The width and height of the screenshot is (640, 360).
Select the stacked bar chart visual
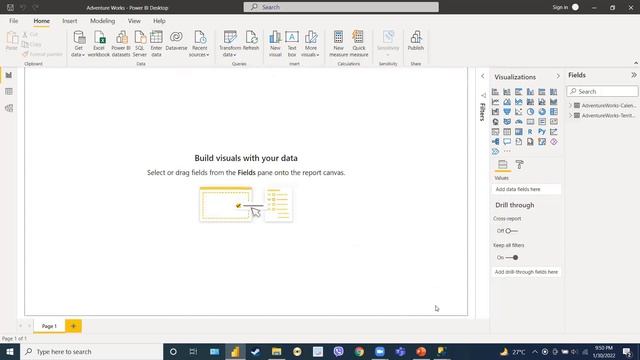click(495, 92)
